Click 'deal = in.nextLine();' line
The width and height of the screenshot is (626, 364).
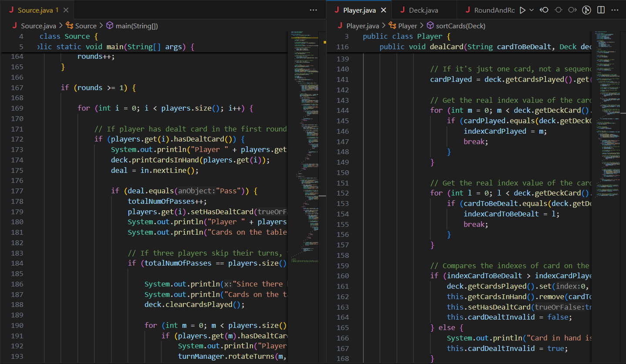[x=155, y=170]
